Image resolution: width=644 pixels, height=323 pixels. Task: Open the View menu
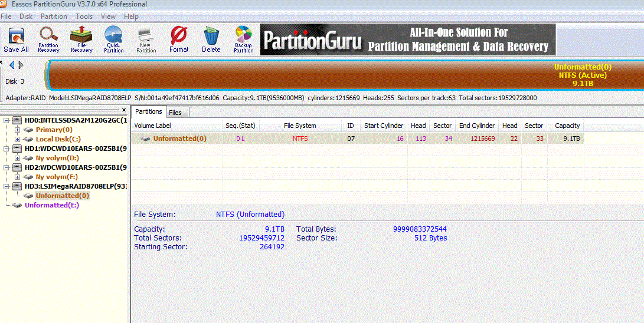coord(109,17)
